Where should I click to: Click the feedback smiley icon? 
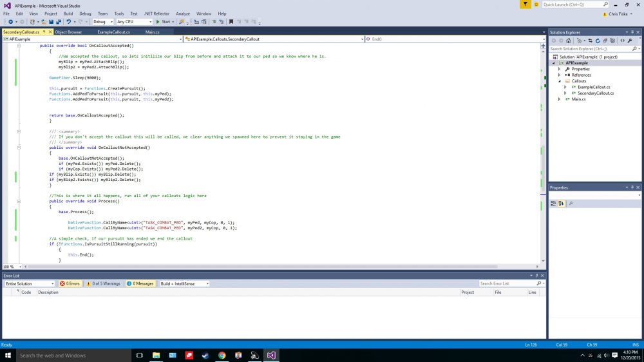point(536,5)
